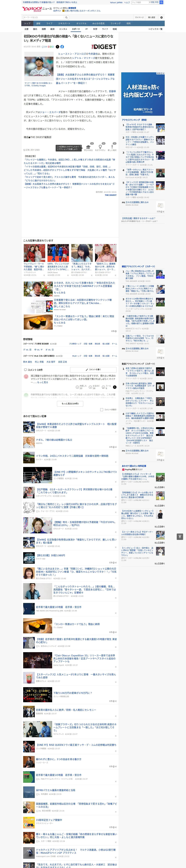Click the ログイン link
186x868 pixels.
pos(57,11)
